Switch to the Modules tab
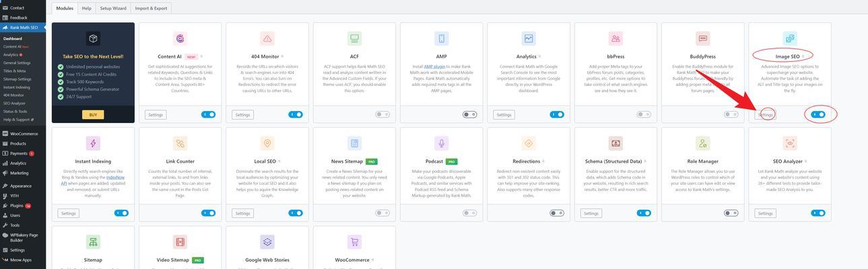 (x=65, y=8)
